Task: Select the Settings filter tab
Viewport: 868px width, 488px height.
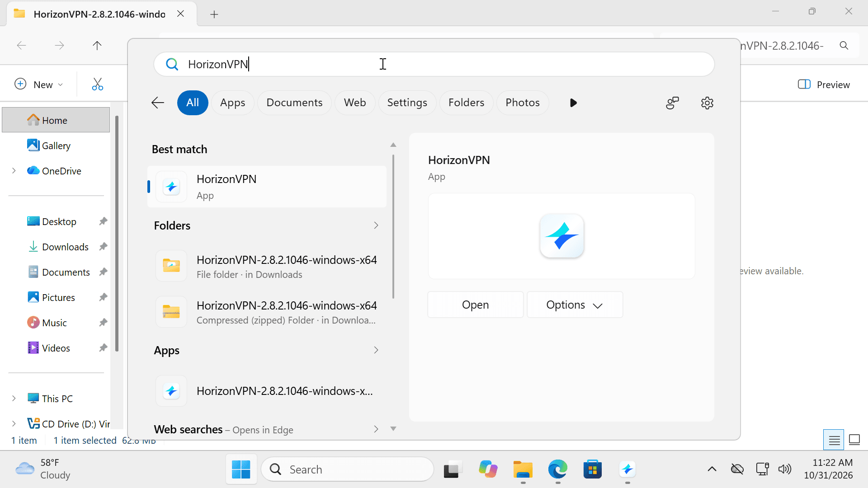Action: 407,103
